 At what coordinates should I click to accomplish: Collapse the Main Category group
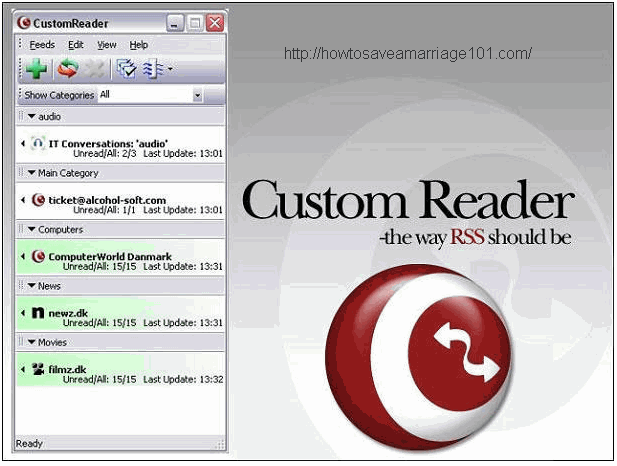[32, 173]
